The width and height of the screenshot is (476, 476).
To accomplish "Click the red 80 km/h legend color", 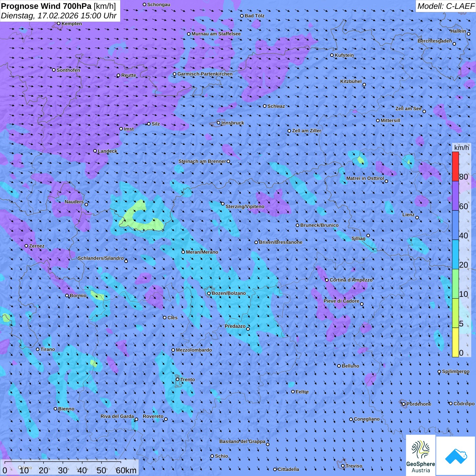I will coord(455,167).
